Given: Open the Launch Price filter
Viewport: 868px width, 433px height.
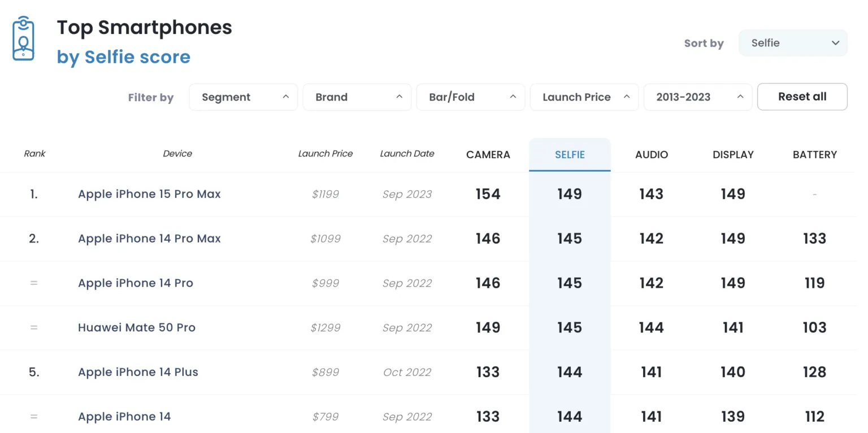Looking at the screenshot, I should [x=584, y=97].
